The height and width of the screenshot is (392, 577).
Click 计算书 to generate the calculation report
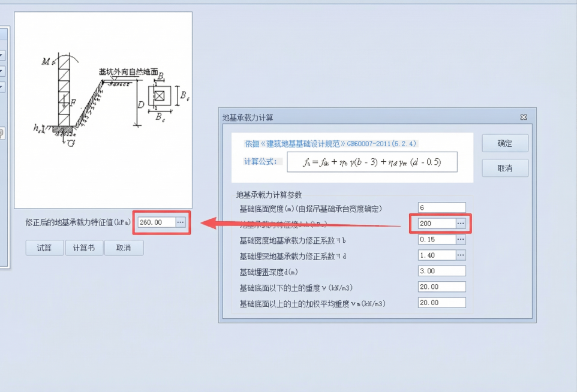(84, 247)
